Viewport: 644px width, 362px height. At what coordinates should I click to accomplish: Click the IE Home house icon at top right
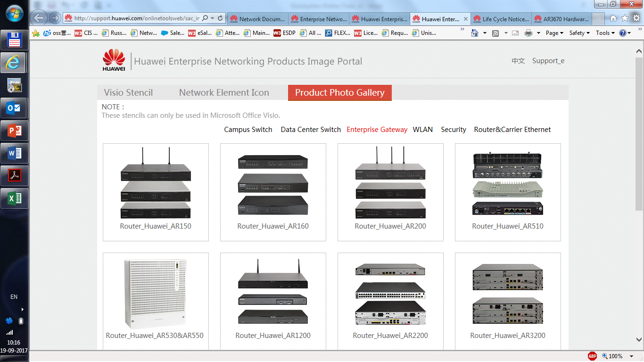[613, 18]
